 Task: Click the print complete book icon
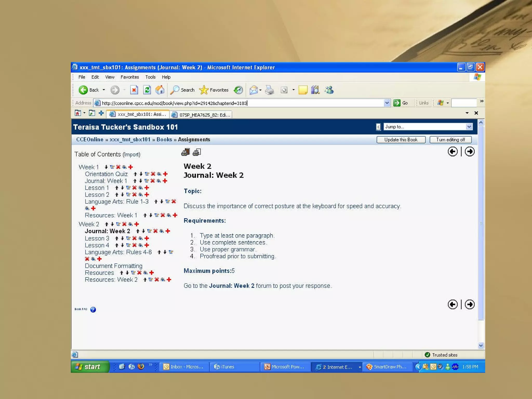coord(185,152)
